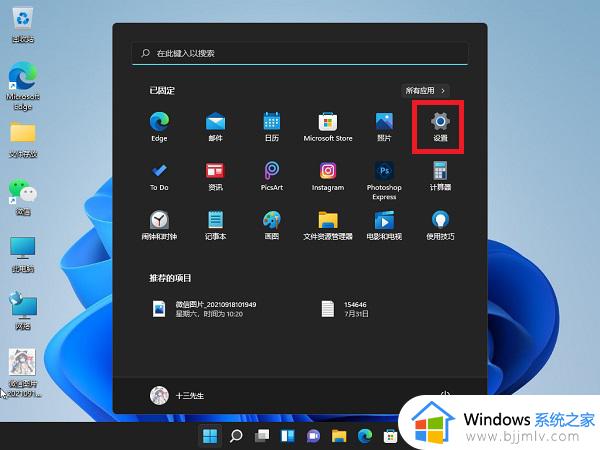
Task: Launch Photoshop Express
Action: click(x=384, y=181)
